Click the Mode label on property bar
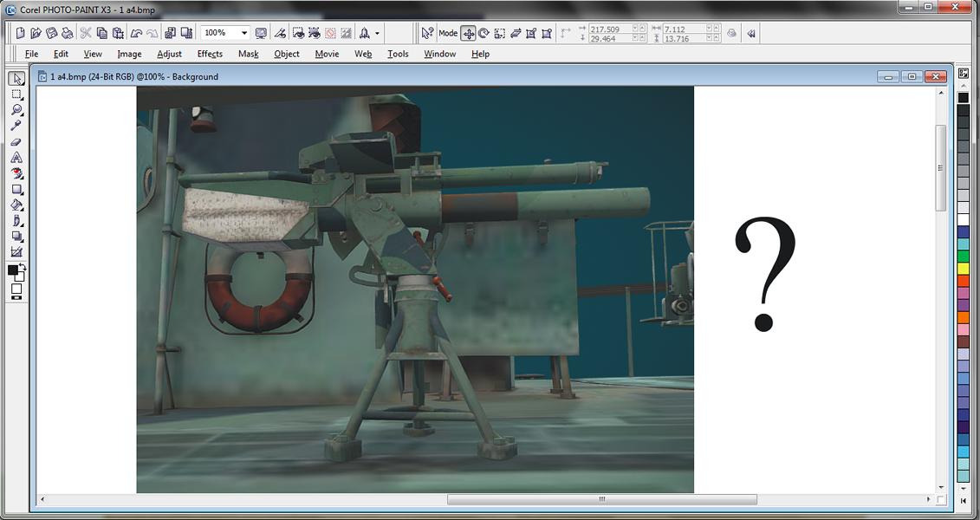 [x=448, y=33]
